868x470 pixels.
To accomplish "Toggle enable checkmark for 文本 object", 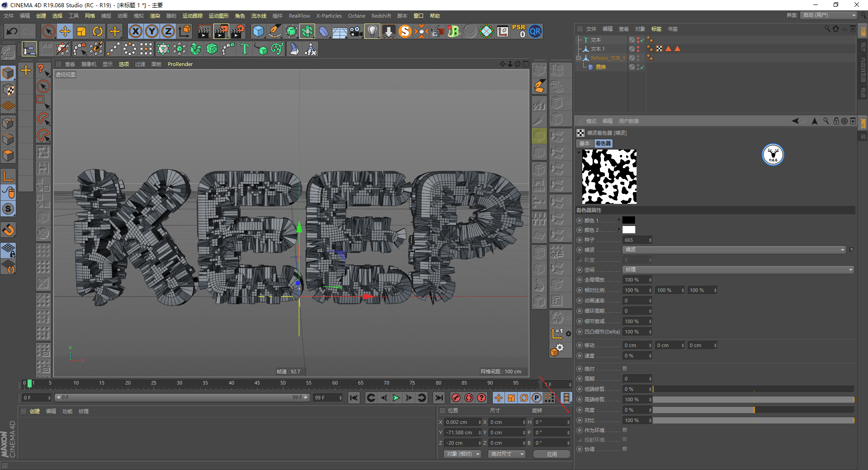I will pyautogui.click(x=642, y=40).
